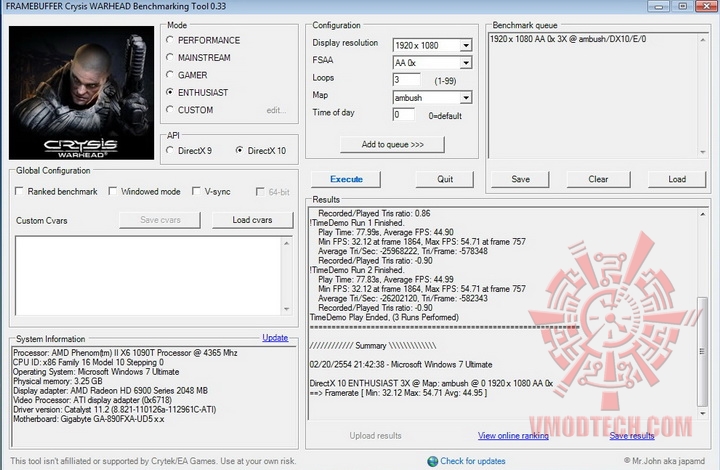Click the Crysis Warhead cover image
Viewport: 720px width, 470px height.
click(82, 93)
